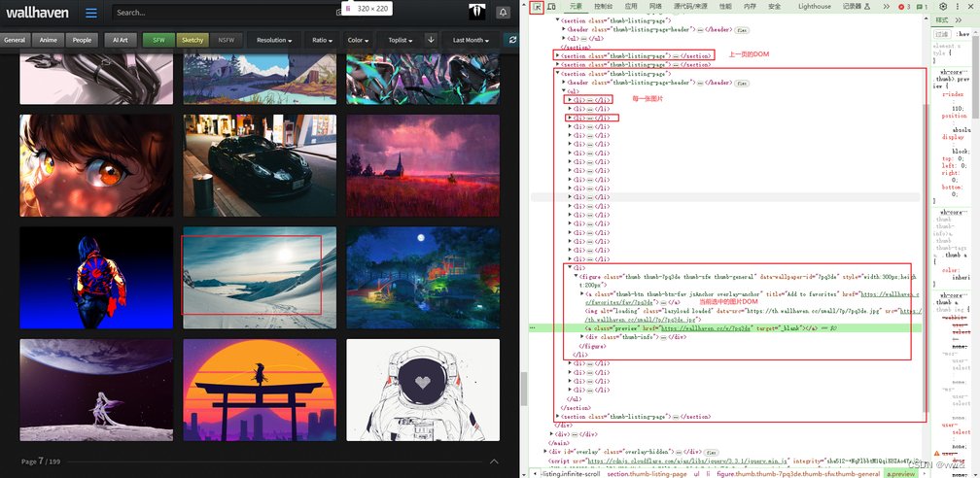
Task: Click the jquery.min.js script source link
Action: coord(686,461)
